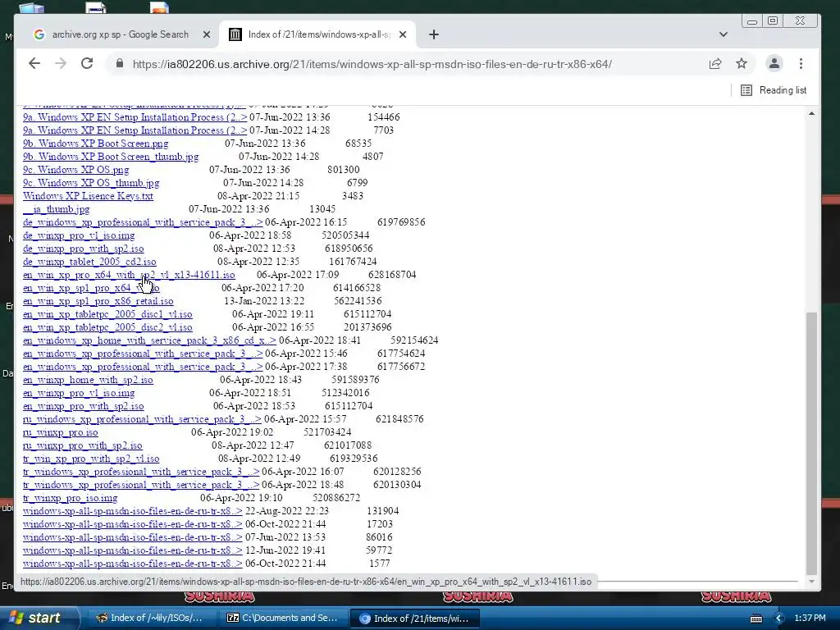840x630 pixels.
Task: Download de_winxp_tablet_2005_cd2.iso
Action: tap(89, 262)
